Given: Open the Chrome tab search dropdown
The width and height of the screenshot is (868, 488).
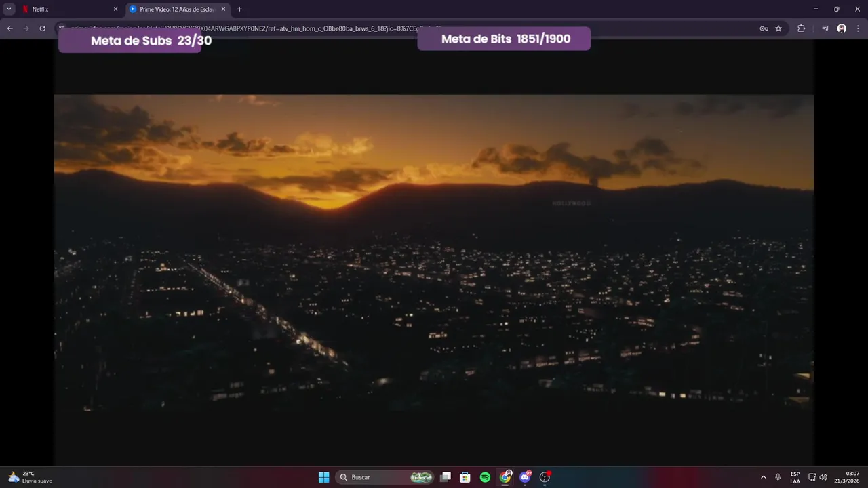Looking at the screenshot, I should pos(9,9).
